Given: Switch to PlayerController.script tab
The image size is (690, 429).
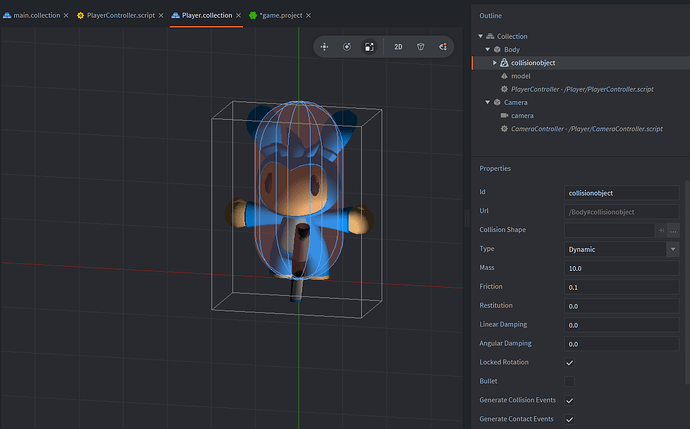Looking at the screenshot, I should (x=121, y=15).
